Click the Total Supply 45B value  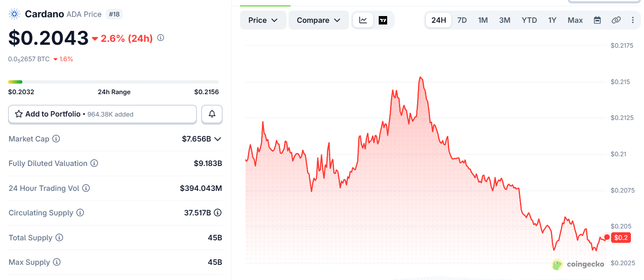pyautogui.click(x=215, y=237)
